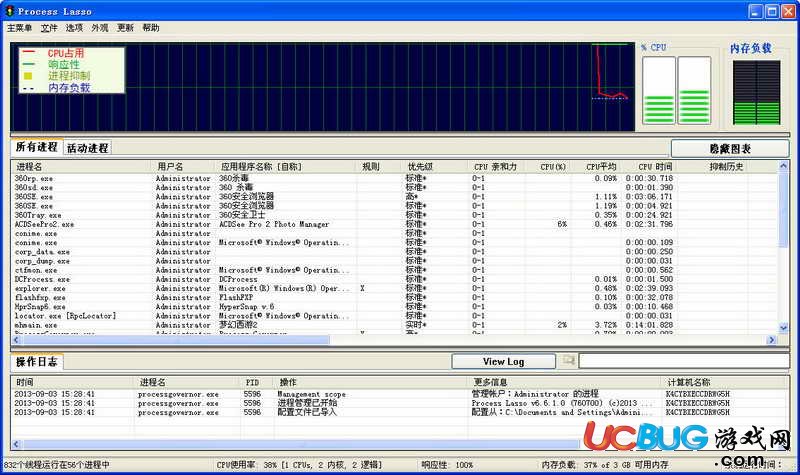Click the 响应性 legend entry
Screen dimensions: 800x475
click(64, 64)
